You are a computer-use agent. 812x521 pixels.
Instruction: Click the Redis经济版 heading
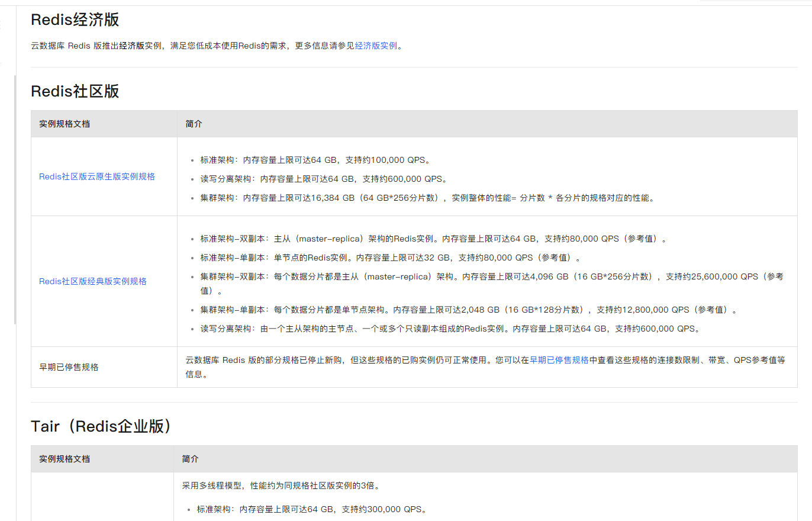pyautogui.click(x=75, y=20)
